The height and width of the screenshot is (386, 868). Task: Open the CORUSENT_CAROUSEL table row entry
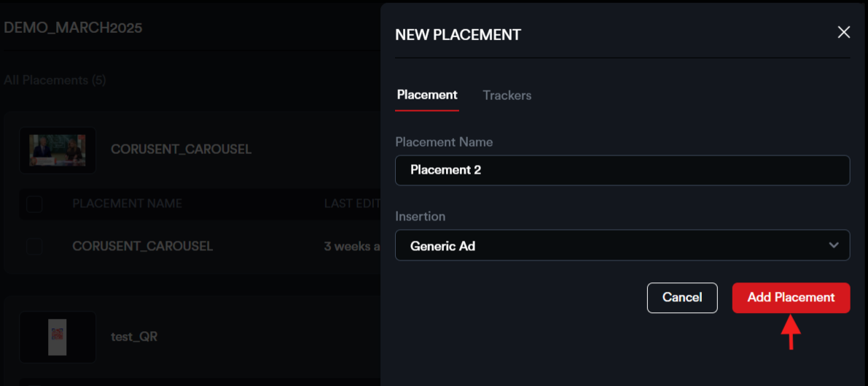(x=142, y=247)
